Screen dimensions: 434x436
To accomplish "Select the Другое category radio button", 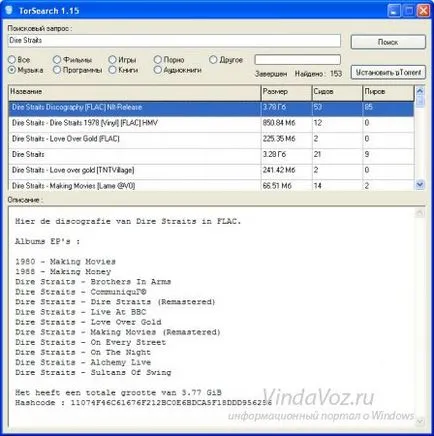I will pyautogui.click(x=213, y=60).
